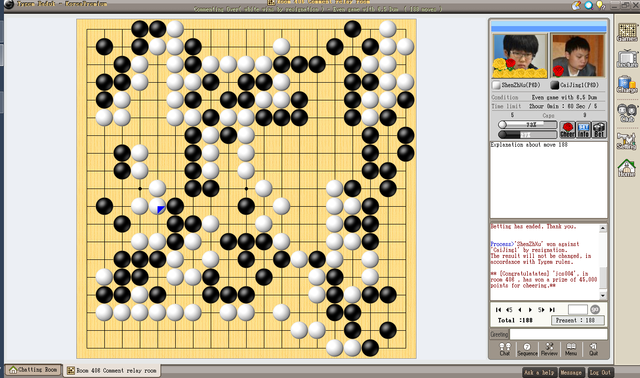This screenshot has height=378, width=640.
Task: Open the live broadcast TV icon in the sidebar
Action: (x=627, y=59)
